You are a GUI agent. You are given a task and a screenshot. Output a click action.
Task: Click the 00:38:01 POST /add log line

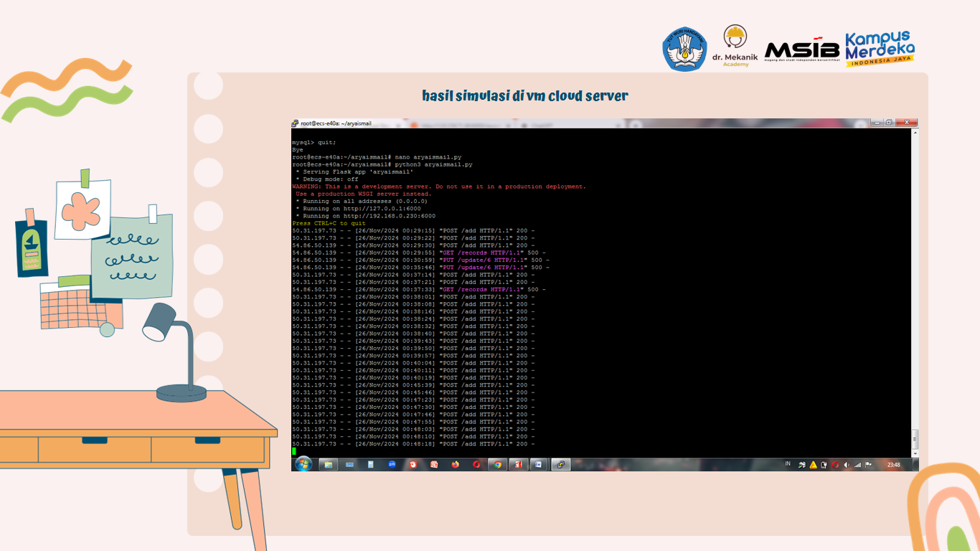click(413, 297)
